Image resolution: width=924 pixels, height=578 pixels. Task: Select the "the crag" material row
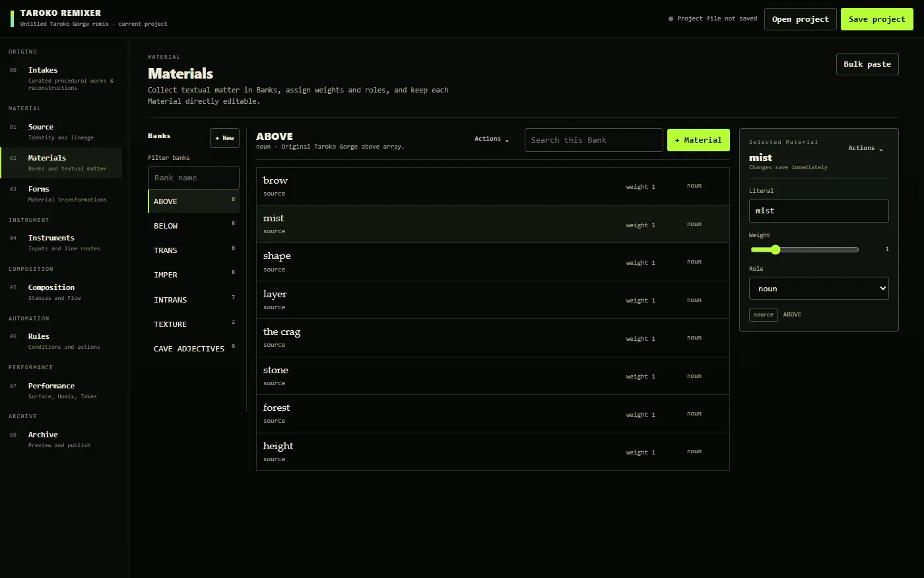[492, 338]
